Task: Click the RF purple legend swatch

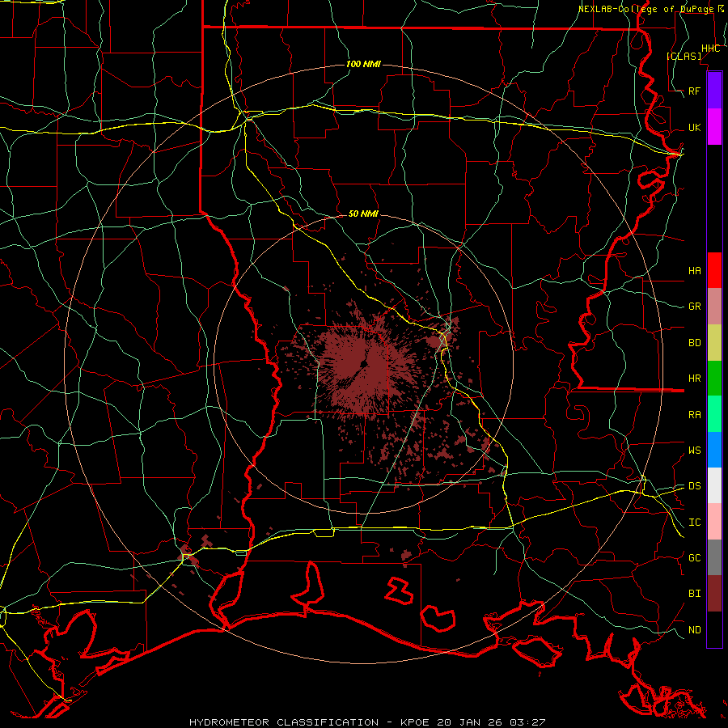Action: click(x=714, y=91)
